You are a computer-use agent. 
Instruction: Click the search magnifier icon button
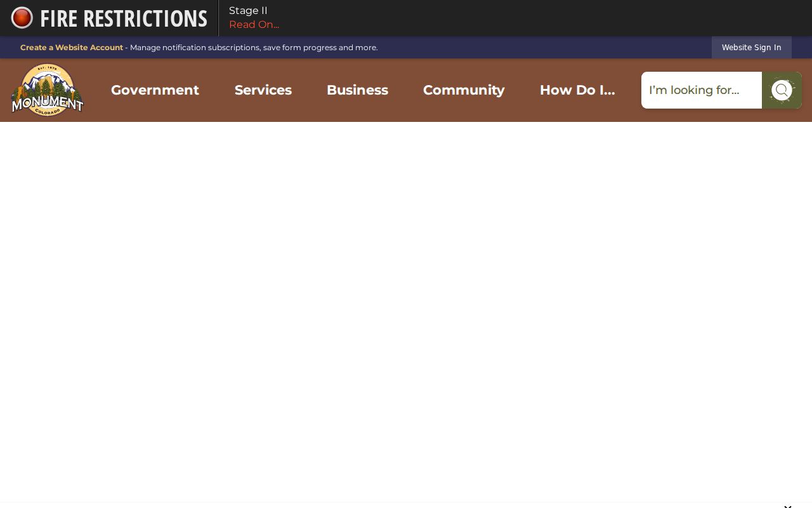pyautogui.click(x=782, y=90)
